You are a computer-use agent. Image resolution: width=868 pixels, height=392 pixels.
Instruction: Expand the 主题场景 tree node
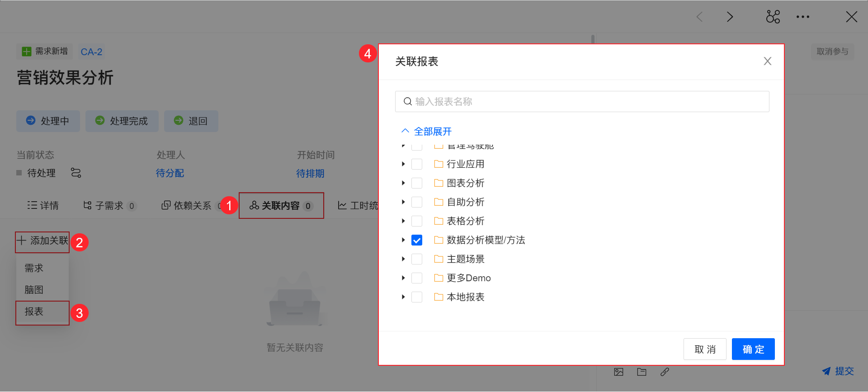[403, 259]
